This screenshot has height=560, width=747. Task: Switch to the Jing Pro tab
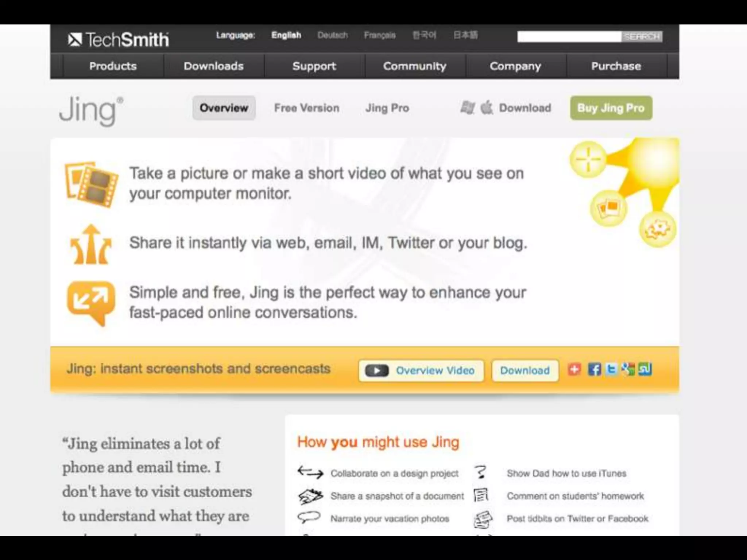tap(387, 108)
